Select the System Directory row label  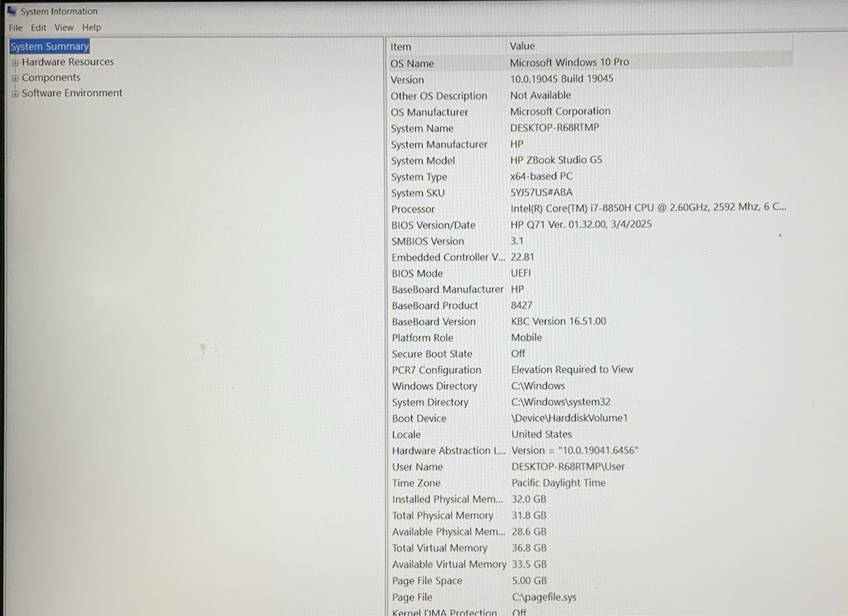coord(430,402)
